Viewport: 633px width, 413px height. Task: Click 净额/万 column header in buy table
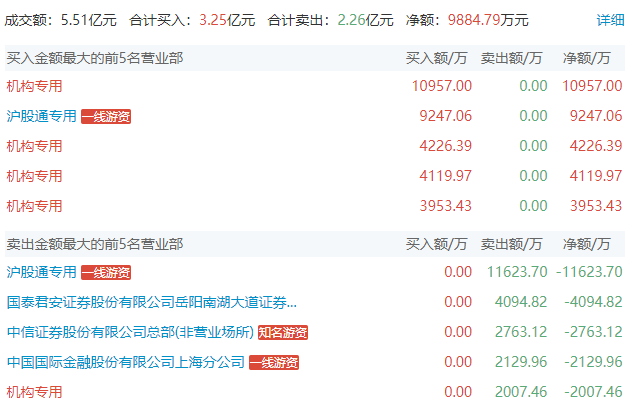pyautogui.click(x=587, y=58)
